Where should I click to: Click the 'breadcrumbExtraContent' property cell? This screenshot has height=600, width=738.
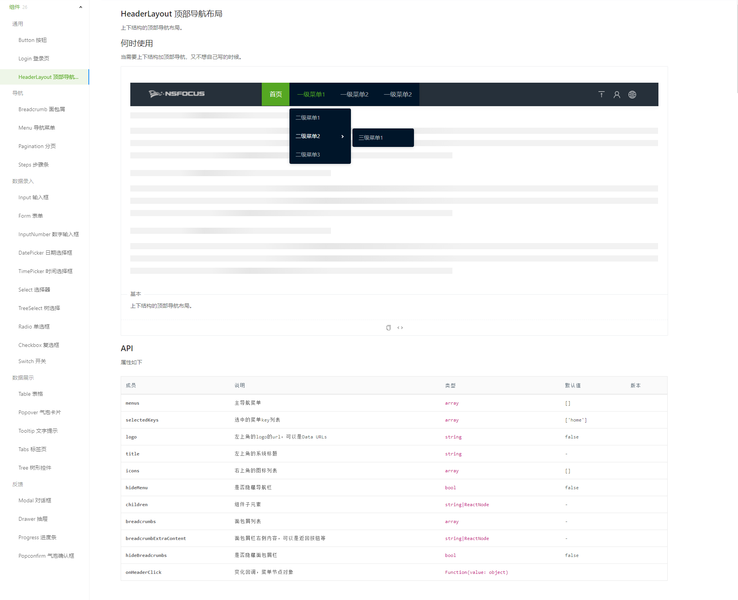[x=176, y=539]
